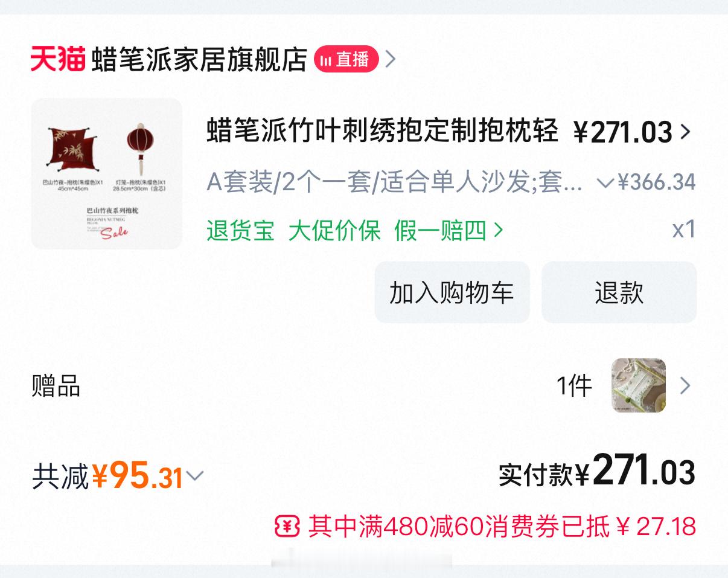Open the 退货宝 service tag

(x=240, y=230)
